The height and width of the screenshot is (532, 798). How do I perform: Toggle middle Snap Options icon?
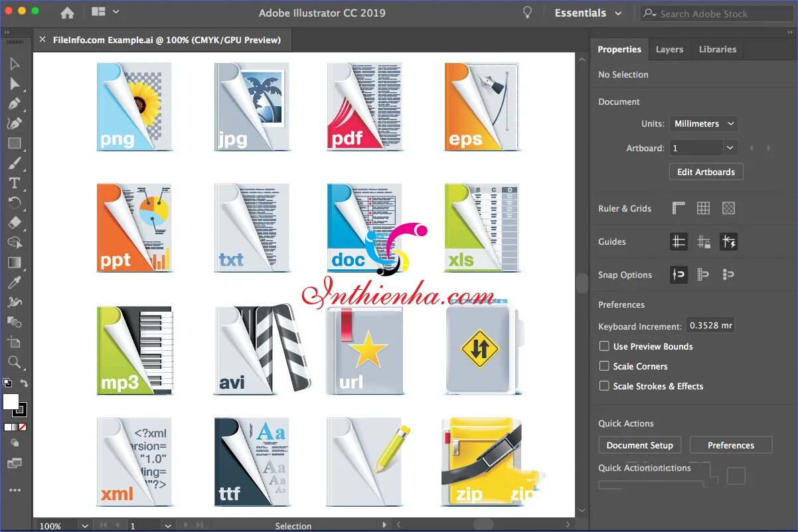tap(704, 275)
